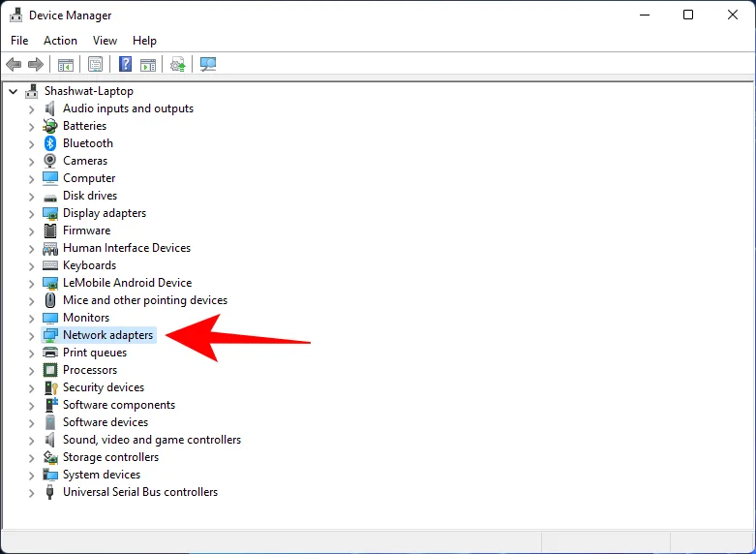Expand the Processors chevron
Screen dimensions: 756x554
point(31,371)
